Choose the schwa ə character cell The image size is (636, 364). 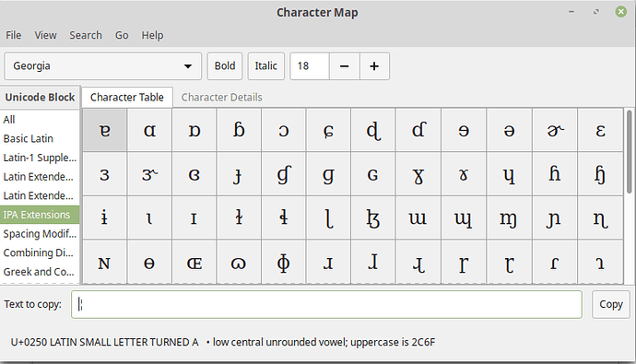(509, 130)
